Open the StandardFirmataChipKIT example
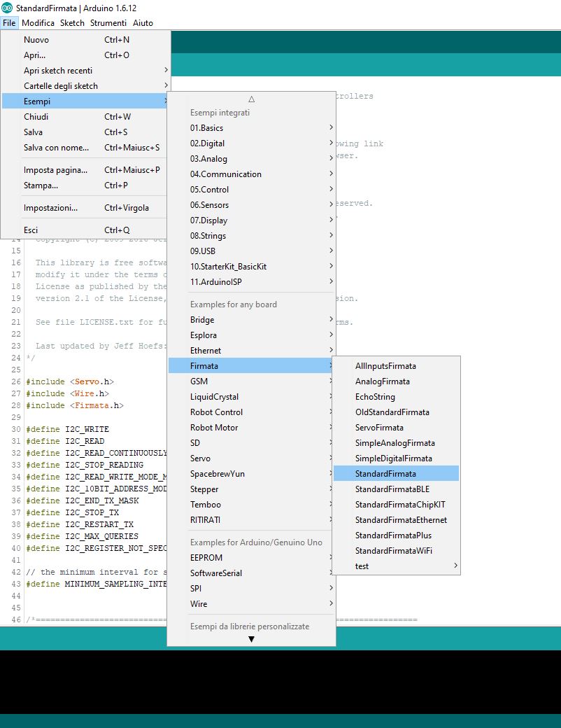 (397, 504)
